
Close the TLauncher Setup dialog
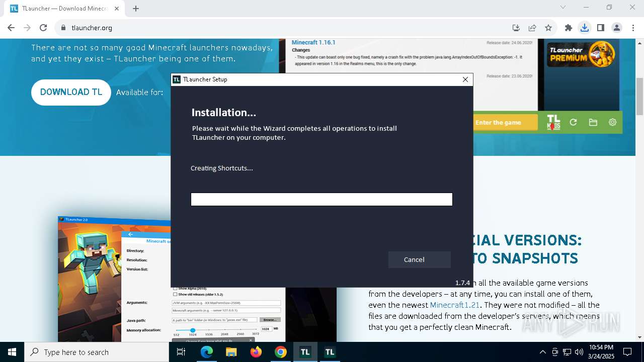click(x=465, y=79)
